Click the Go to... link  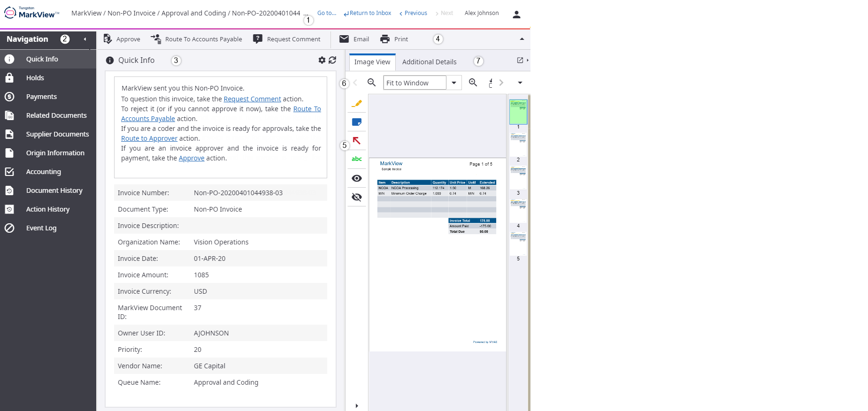click(327, 13)
